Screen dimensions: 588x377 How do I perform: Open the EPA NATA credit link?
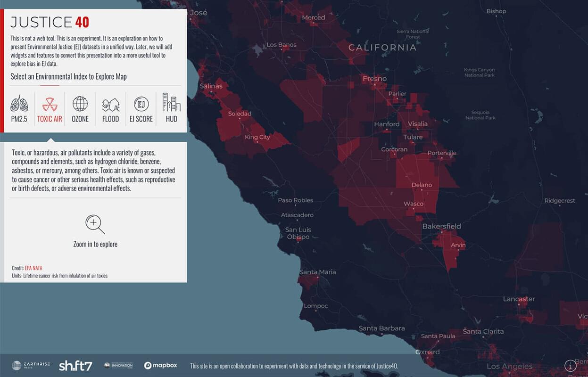(33, 268)
